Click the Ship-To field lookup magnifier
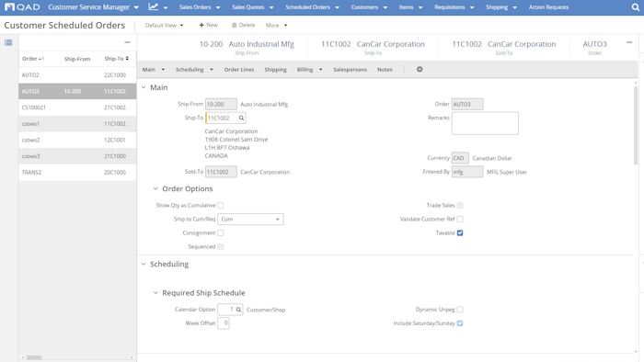This screenshot has height=362, width=644. [241, 119]
